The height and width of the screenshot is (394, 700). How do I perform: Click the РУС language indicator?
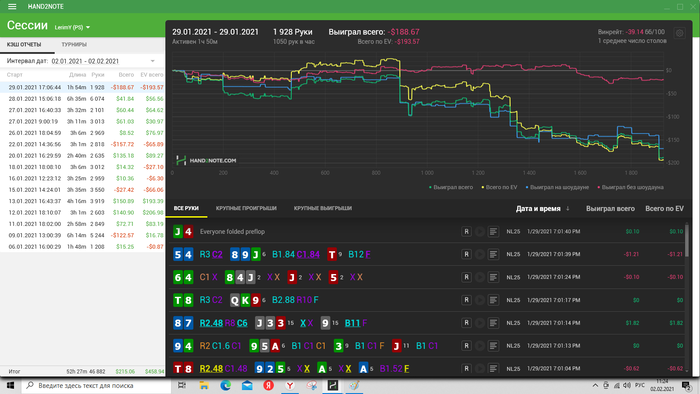tap(640, 385)
